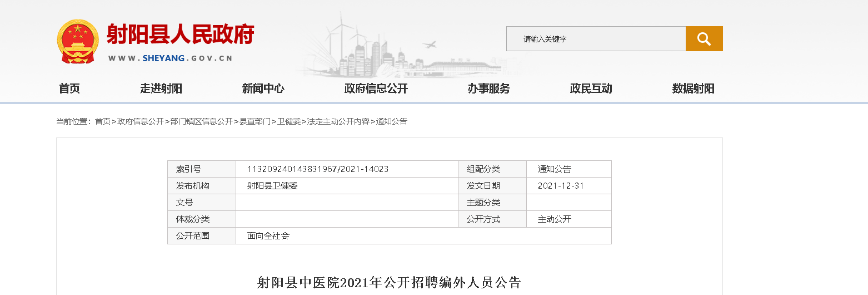Open 部门镇区信息公开 breadcrumb link
The width and height of the screenshot is (868, 295).
coord(201,121)
